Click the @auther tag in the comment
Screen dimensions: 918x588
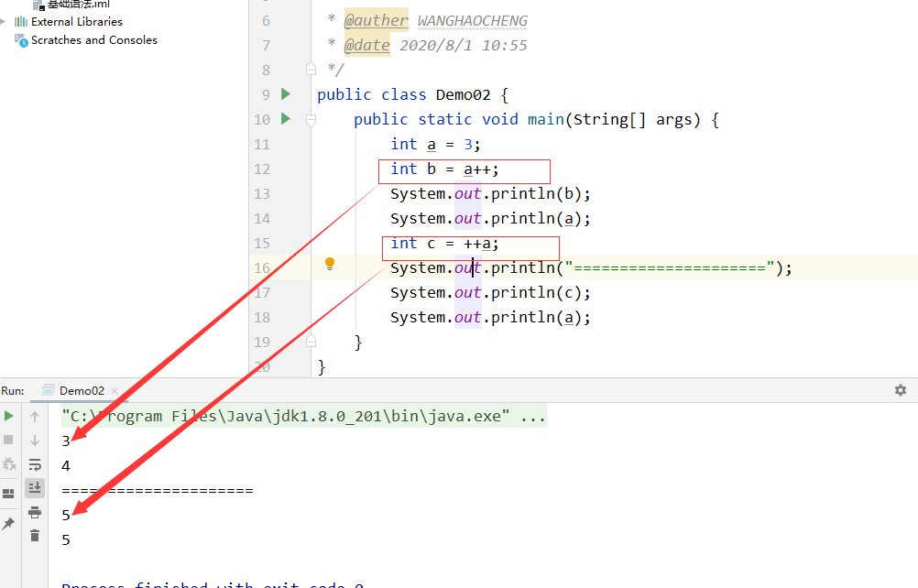(x=376, y=20)
